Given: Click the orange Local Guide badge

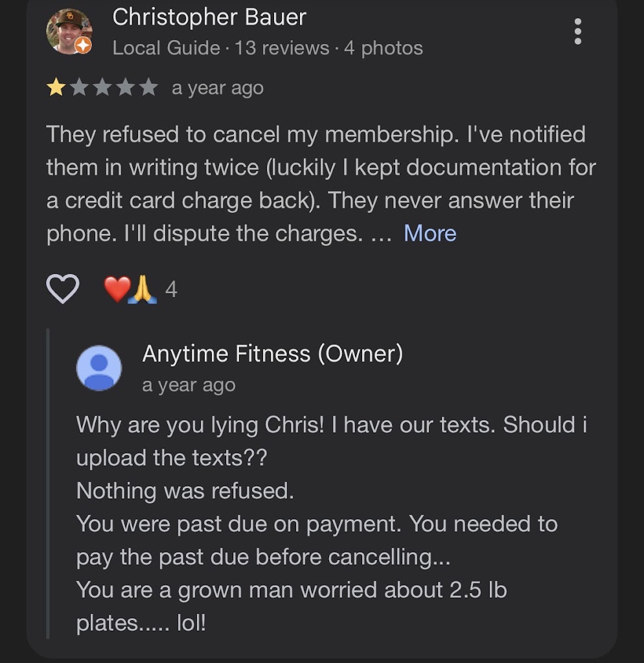Looking at the screenshot, I should [83, 46].
